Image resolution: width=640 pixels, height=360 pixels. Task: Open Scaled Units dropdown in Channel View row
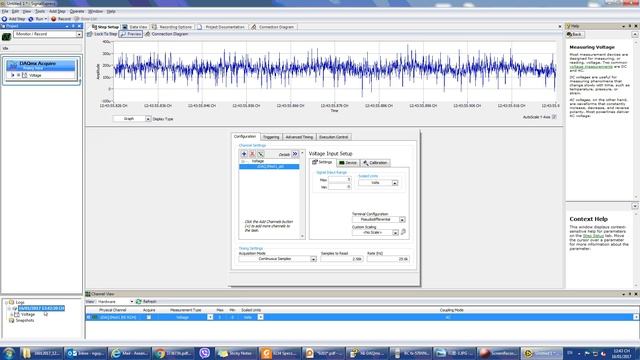tap(260, 317)
